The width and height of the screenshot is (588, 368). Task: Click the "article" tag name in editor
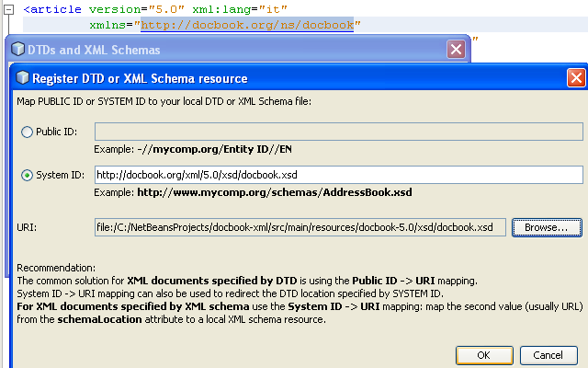pyautogui.click(x=55, y=9)
